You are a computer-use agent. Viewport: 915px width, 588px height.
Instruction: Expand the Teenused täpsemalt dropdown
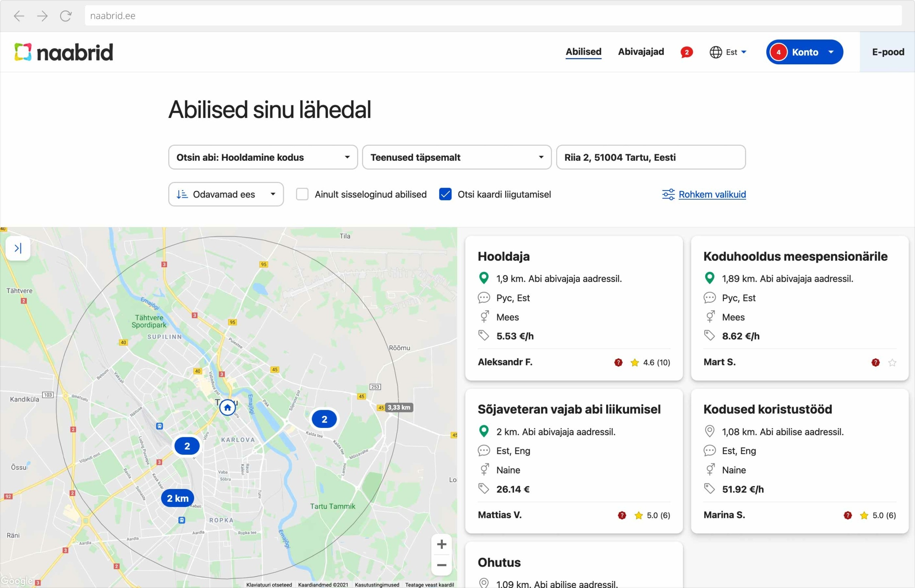coord(456,157)
